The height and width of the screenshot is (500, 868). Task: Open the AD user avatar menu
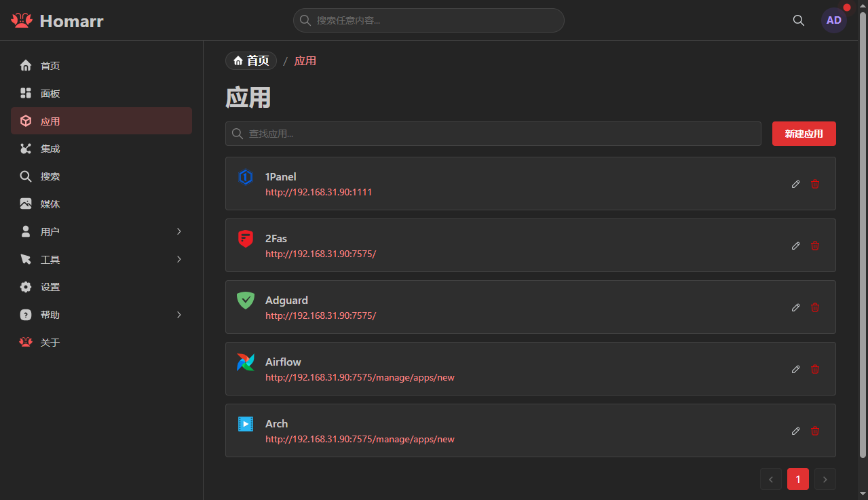coord(833,20)
